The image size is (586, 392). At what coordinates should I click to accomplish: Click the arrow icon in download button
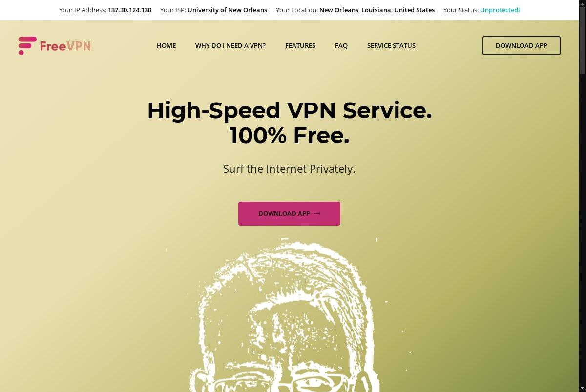click(317, 213)
